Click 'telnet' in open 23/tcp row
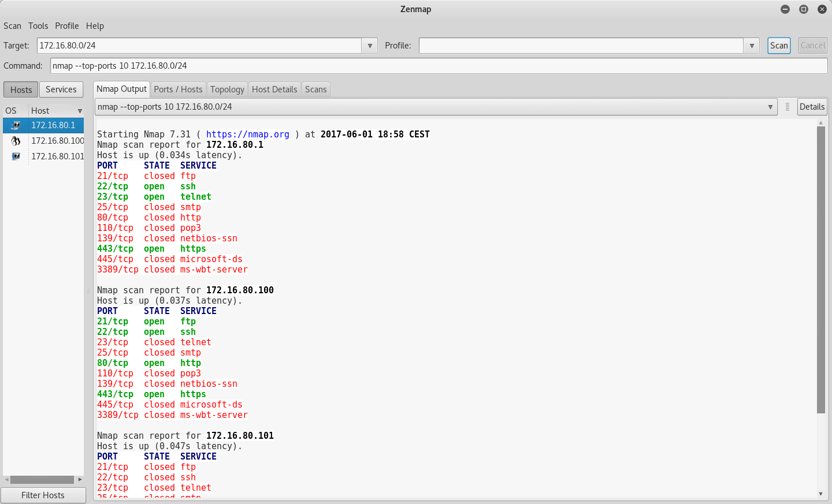The height and width of the screenshot is (504, 832). pos(196,197)
